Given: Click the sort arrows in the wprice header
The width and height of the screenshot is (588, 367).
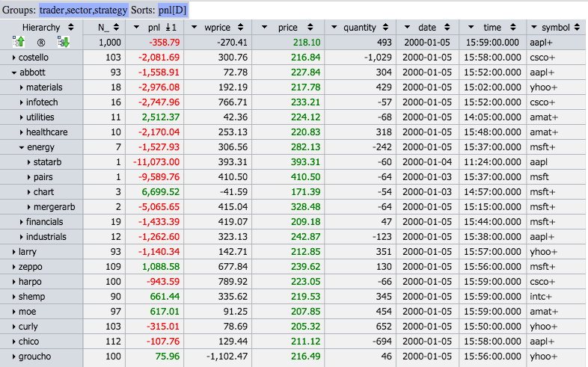Looking at the screenshot, I should click(x=240, y=28).
